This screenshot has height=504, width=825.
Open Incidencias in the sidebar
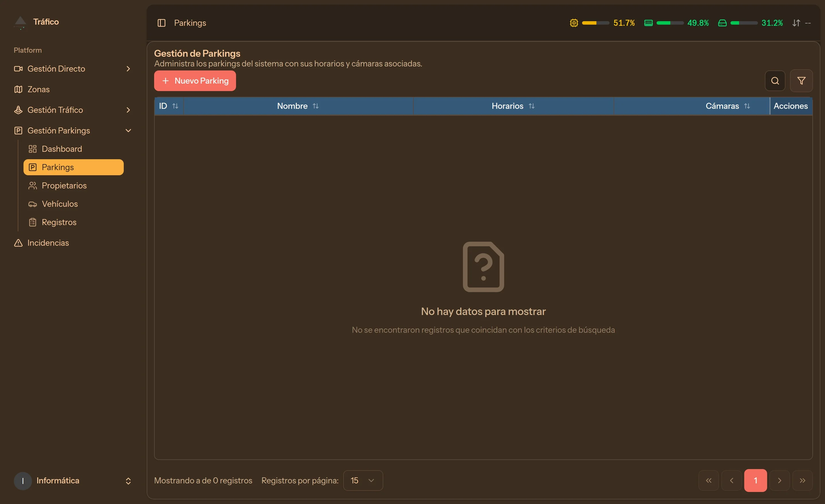pos(73,243)
